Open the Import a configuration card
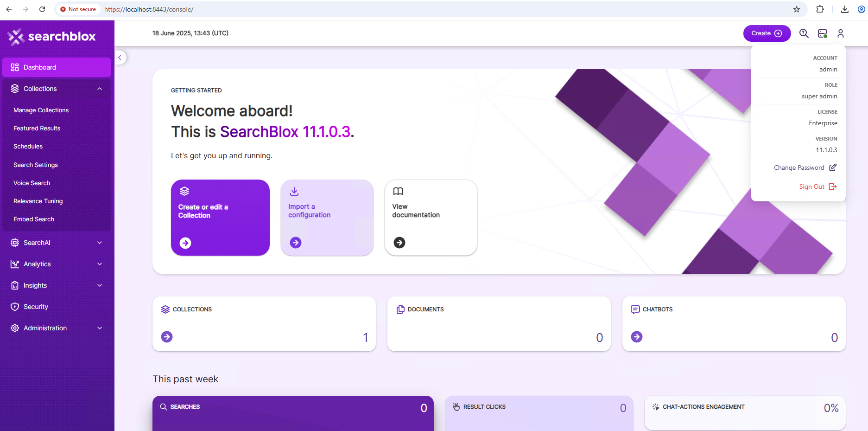The height and width of the screenshot is (431, 868). [327, 218]
